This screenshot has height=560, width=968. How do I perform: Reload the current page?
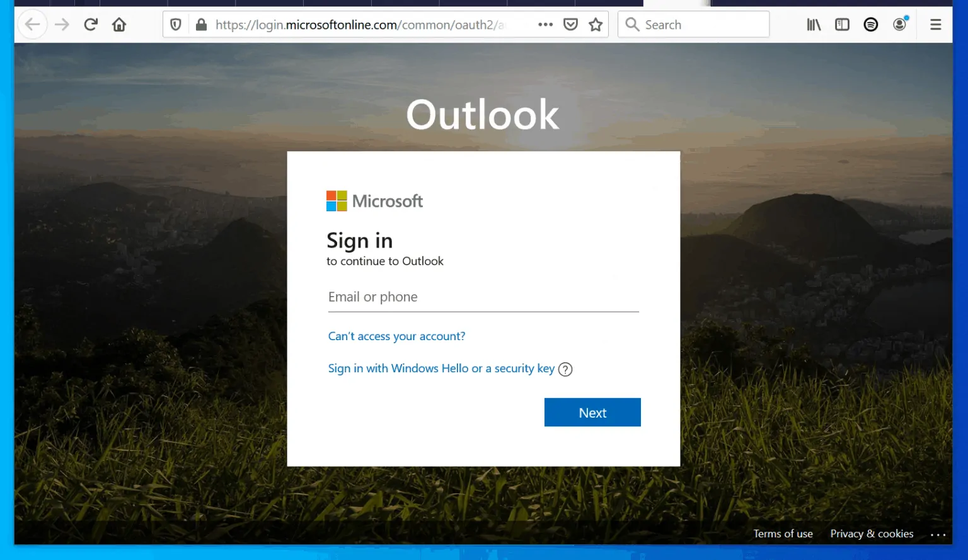click(90, 24)
